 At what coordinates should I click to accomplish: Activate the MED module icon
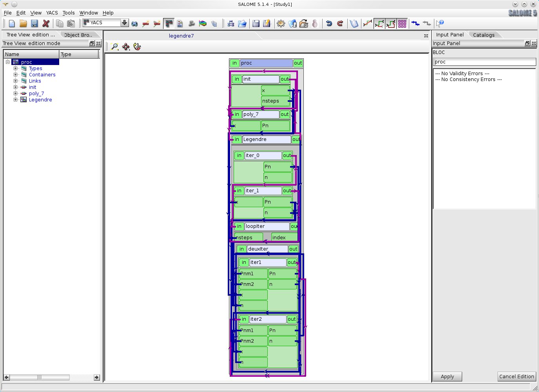click(x=180, y=23)
